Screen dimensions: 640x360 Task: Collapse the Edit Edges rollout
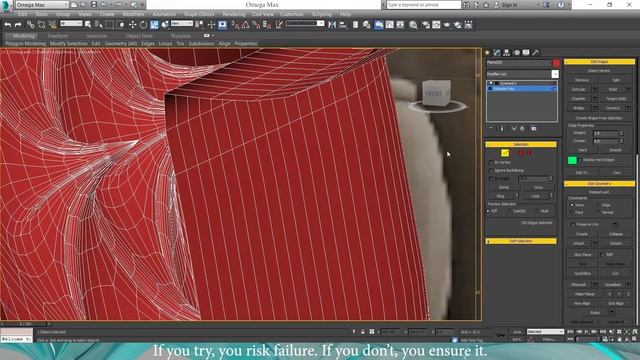pyautogui.click(x=600, y=62)
